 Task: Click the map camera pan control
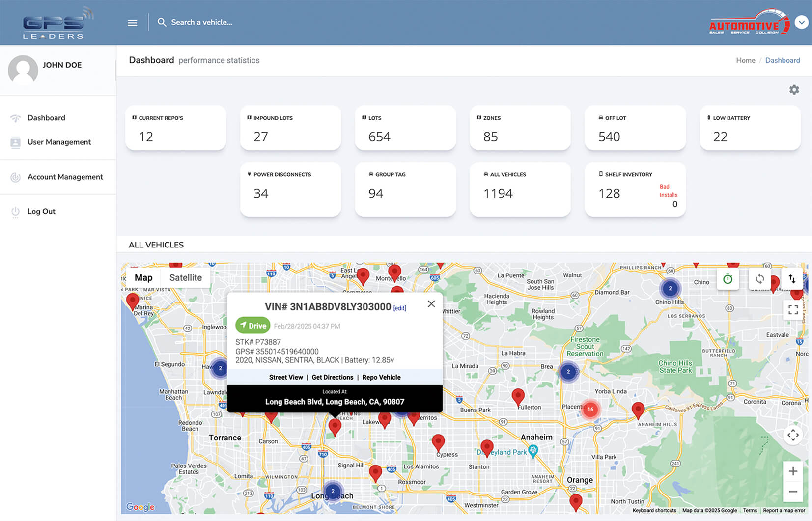pos(793,435)
